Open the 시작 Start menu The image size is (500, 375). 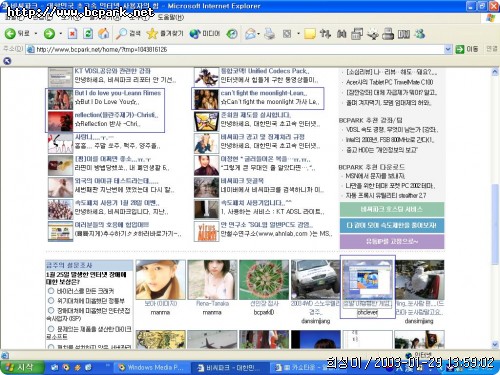[x=22, y=367]
